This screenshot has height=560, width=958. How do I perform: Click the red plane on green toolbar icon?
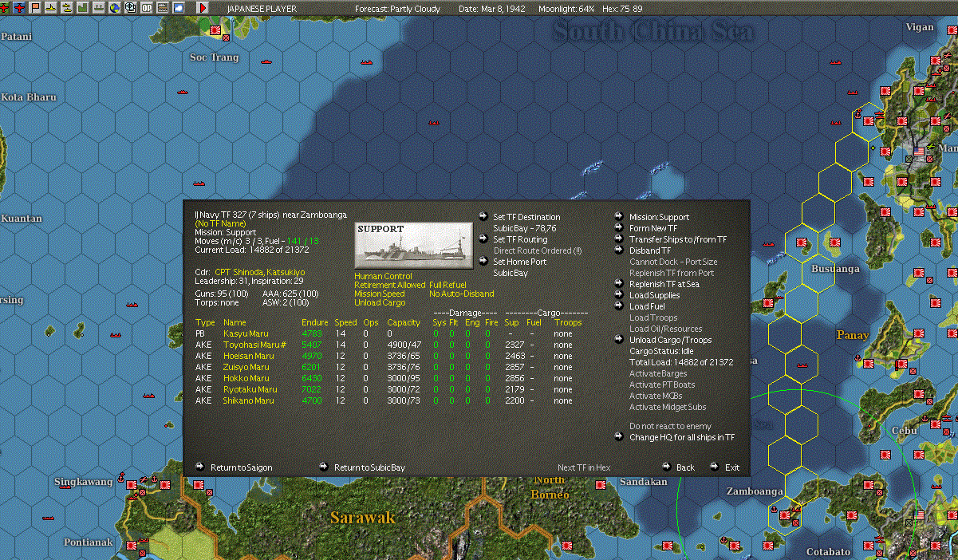pos(4,7)
